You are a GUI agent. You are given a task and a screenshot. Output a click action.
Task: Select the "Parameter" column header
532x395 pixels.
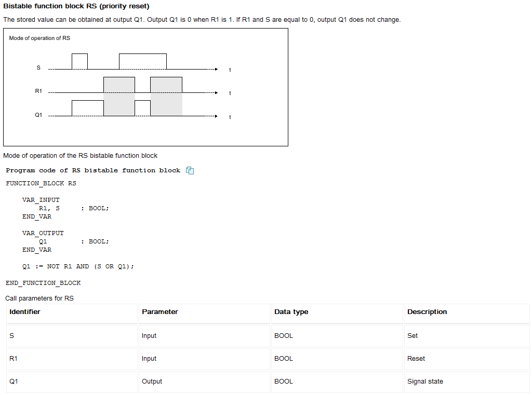[x=160, y=312]
